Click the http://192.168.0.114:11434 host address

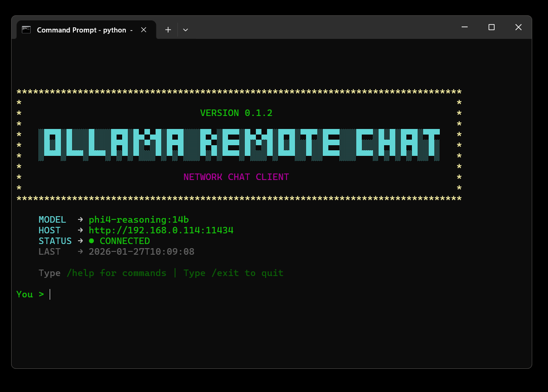click(x=161, y=231)
